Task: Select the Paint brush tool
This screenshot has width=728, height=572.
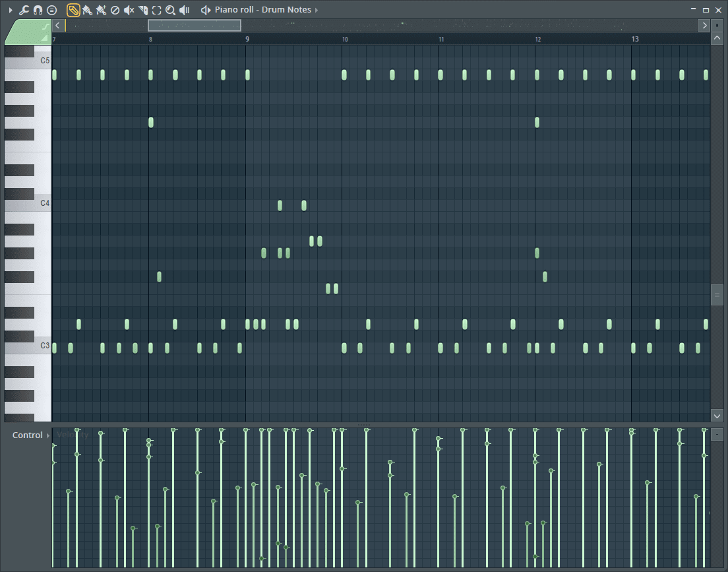Action: tap(86, 10)
